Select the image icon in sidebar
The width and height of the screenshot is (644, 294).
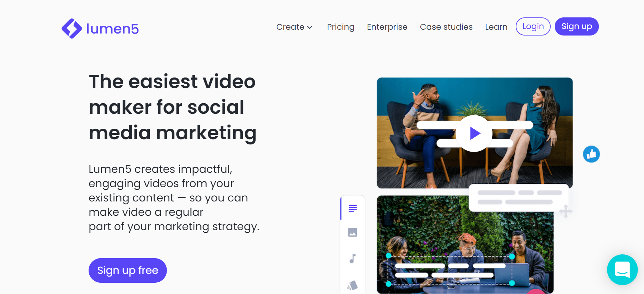pyautogui.click(x=353, y=233)
